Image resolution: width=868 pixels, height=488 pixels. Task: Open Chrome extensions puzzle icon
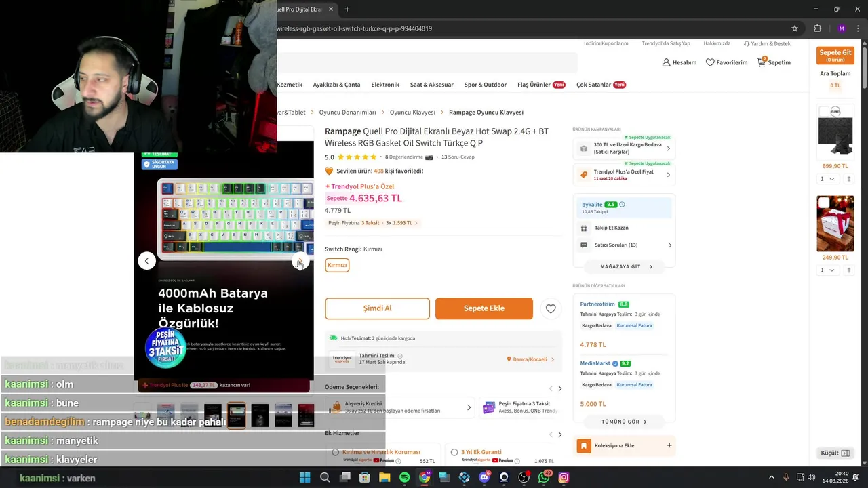pyautogui.click(x=817, y=28)
